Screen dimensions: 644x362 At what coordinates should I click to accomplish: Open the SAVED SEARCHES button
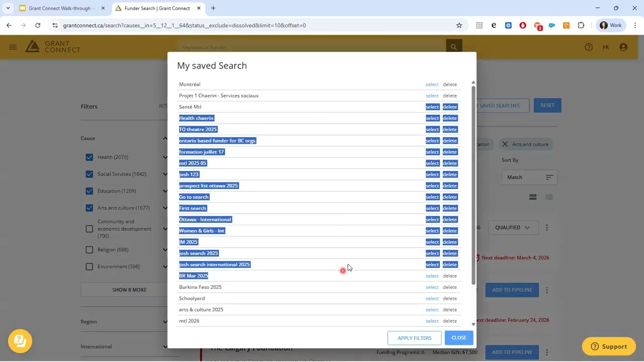(499, 106)
